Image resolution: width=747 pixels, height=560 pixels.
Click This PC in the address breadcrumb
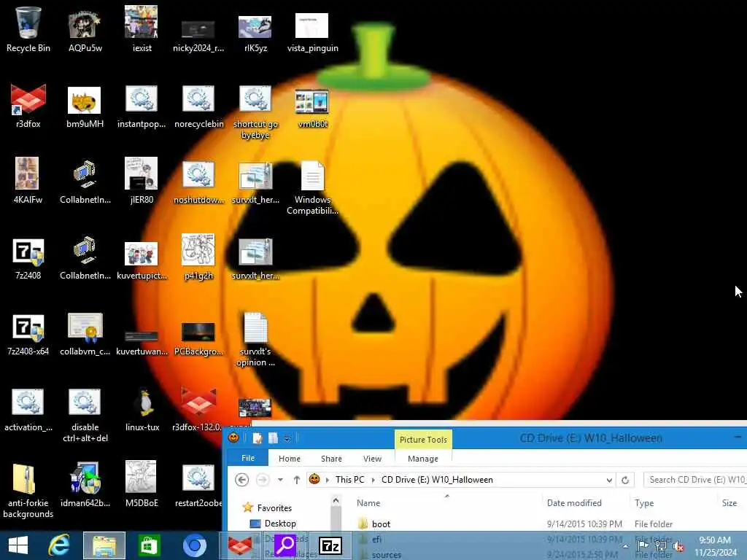tap(349, 480)
